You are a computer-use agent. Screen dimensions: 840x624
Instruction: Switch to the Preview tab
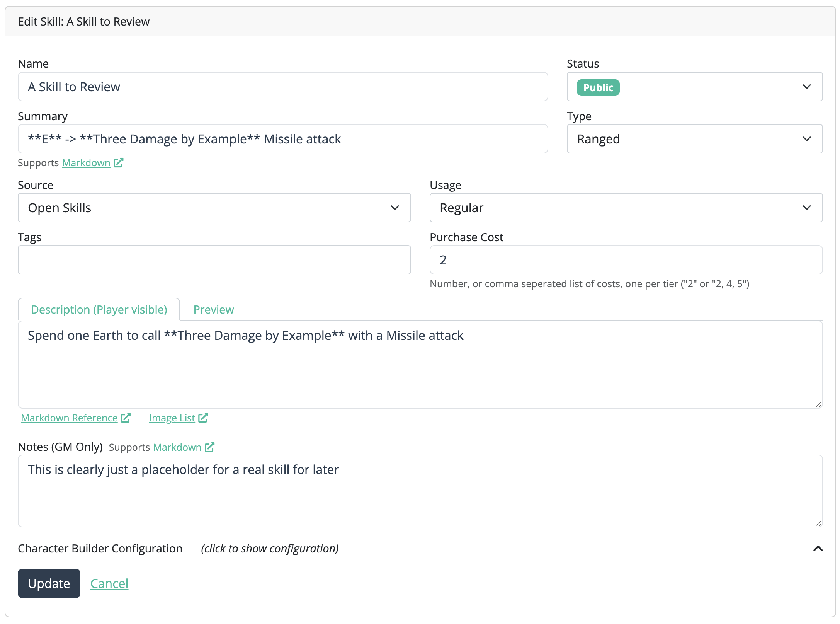213,310
